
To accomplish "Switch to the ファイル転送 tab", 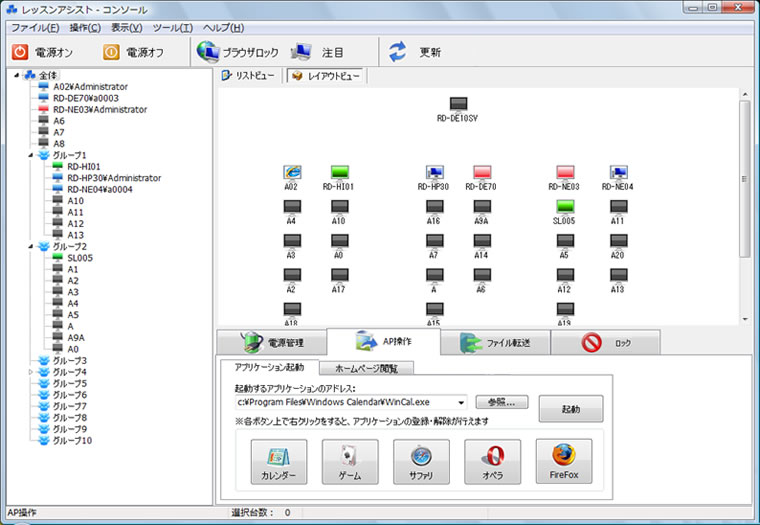I will (494, 343).
